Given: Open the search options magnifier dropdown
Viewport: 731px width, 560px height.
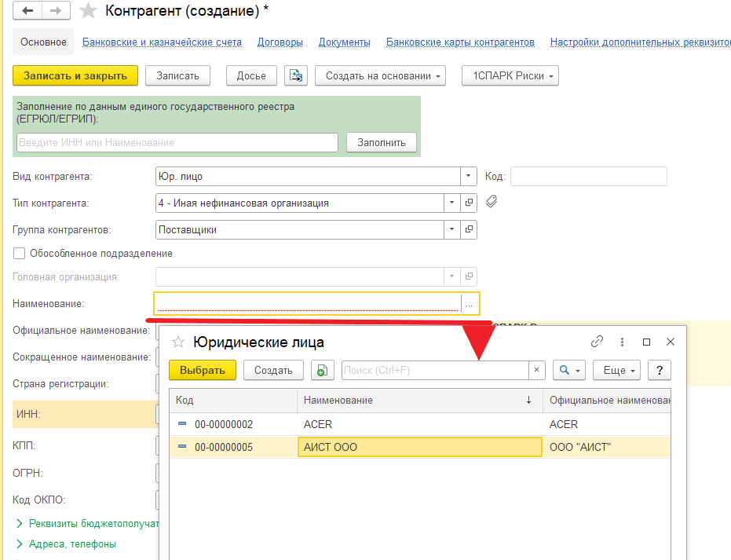Looking at the screenshot, I should [569, 370].
